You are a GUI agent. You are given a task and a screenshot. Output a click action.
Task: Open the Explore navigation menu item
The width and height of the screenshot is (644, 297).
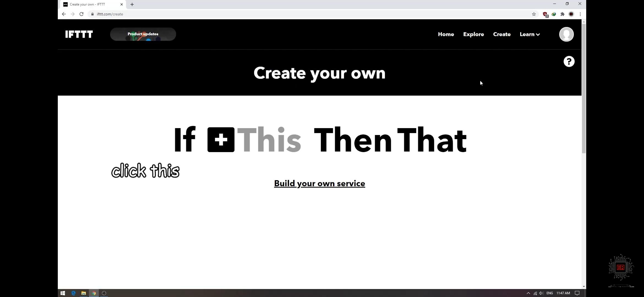[x=474, y=34]
